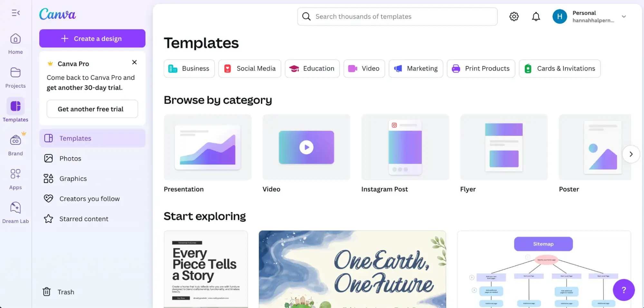This screenshot has height=308, width=644.
Task: Focus the template search field
Action: (397, 16)
